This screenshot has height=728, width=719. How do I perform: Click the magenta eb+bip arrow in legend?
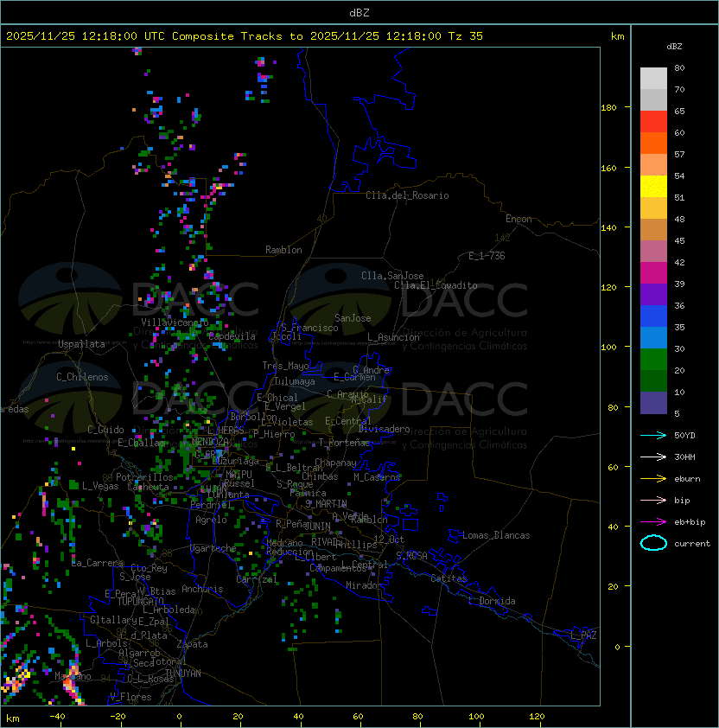tap(653, 522)
